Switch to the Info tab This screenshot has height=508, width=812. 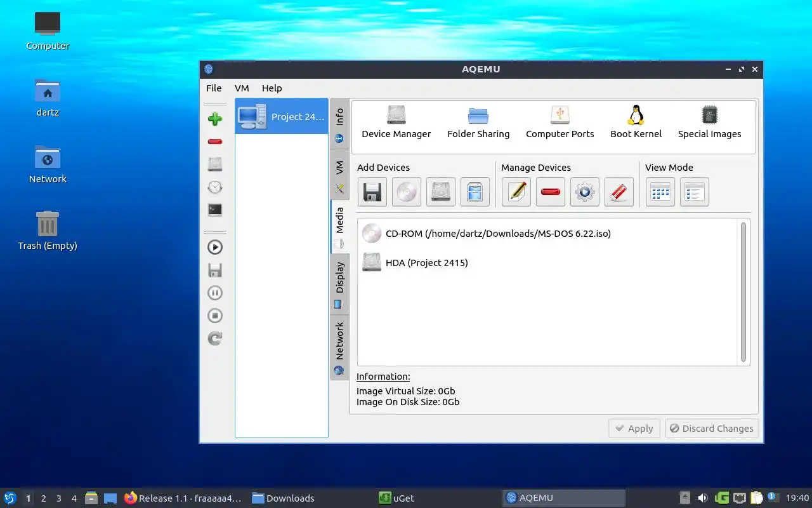click(339, 124)
